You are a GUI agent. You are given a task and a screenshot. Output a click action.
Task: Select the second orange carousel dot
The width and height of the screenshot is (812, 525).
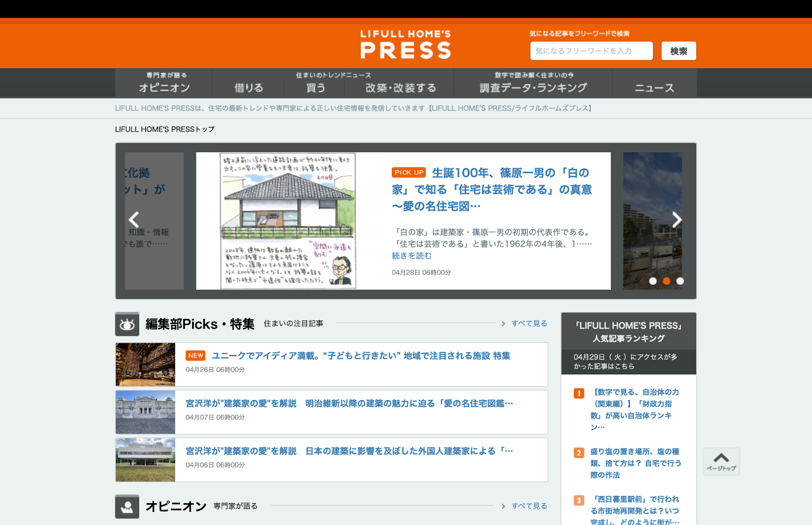point(666,281)
